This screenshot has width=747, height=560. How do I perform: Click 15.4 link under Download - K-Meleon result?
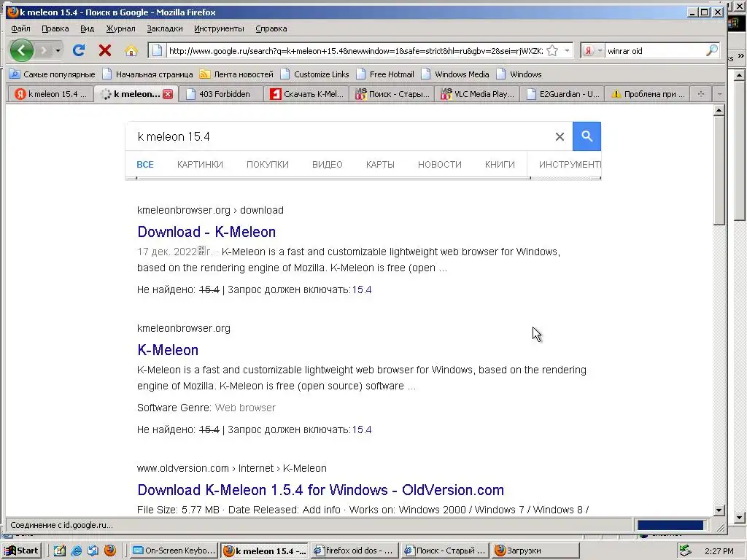[x=362, y=289]
